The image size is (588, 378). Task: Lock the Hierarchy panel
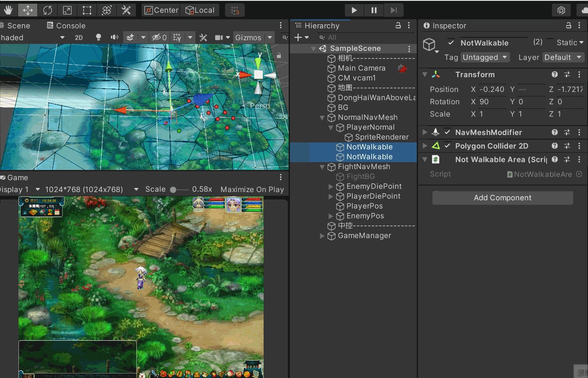pyautogui.click(x=398, y=25)
